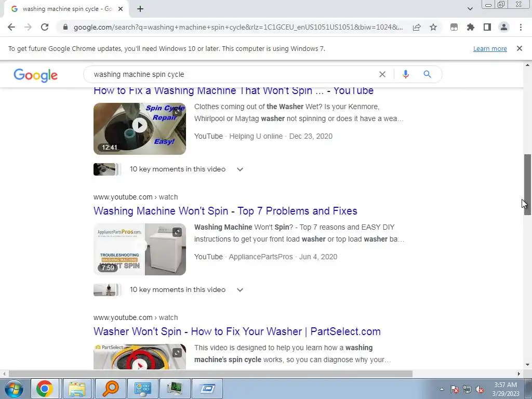
Task: Click expand icon on AppliancePartsPros thumbnail
Action: (x=177, y=232)
